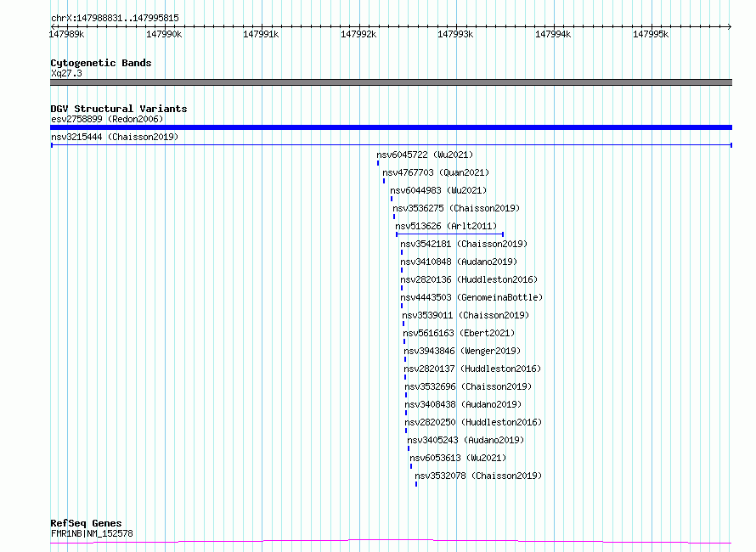
Task: Open variant nsv3539011 (Chaisson2019)
Action: click(x=465, y=315)
